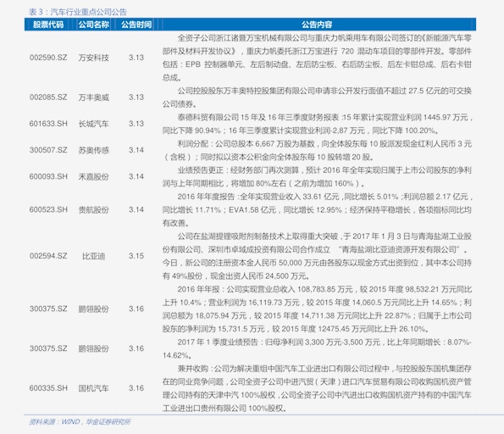
Task: Click date 3.14 in the 禾嘉股份 row
Action: pyautogui.click(x=136, y=176)
